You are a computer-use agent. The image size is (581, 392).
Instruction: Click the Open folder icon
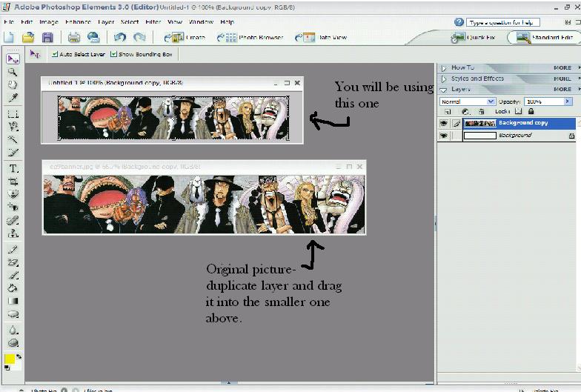click(28, 37)
